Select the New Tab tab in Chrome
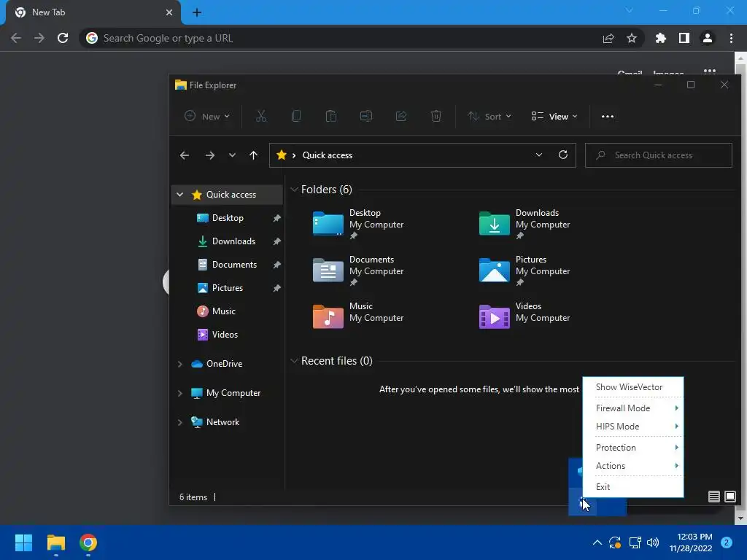747x560 pixels. 93,12
